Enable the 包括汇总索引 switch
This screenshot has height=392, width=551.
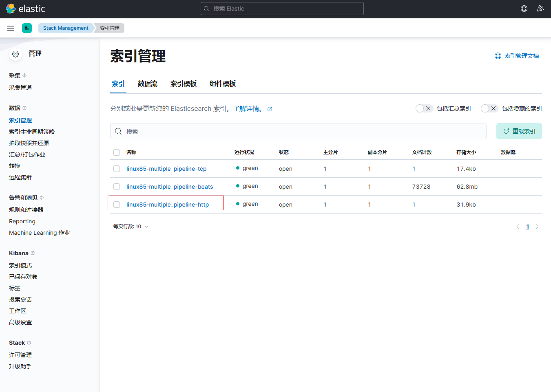coord(424,108)
